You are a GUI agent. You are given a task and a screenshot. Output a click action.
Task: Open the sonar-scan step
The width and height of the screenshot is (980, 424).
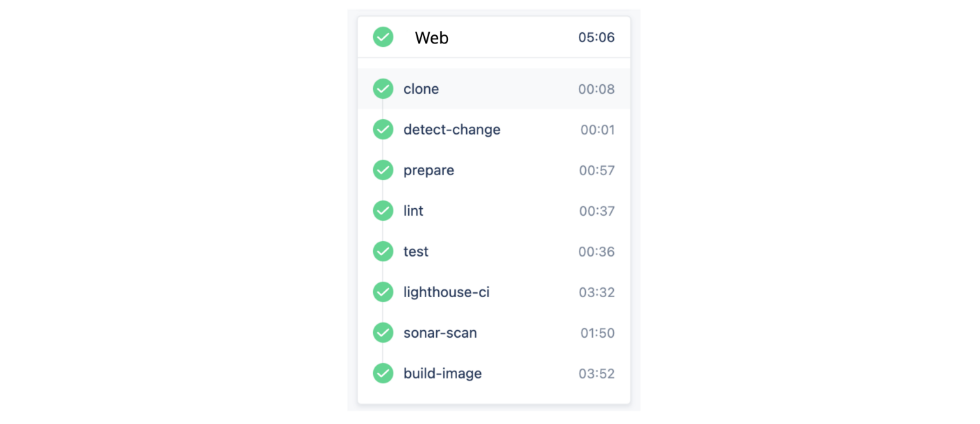pyautogui.click(x=440, y=333)
